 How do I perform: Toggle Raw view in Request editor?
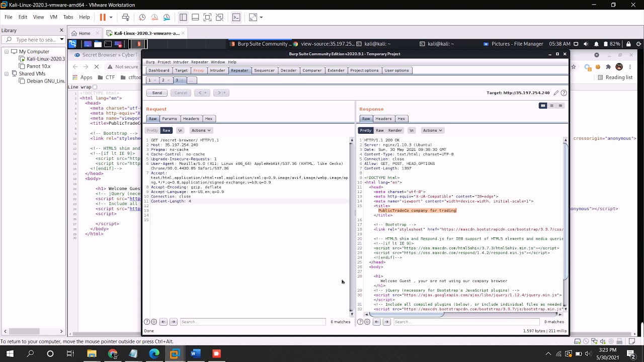pyautogui.click(x=166, y=130)
